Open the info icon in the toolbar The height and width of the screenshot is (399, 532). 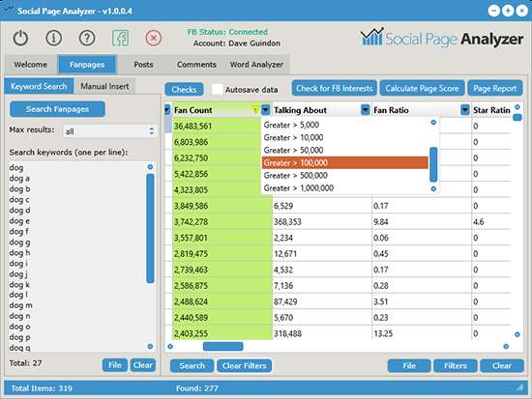click(x=53, y=38)
